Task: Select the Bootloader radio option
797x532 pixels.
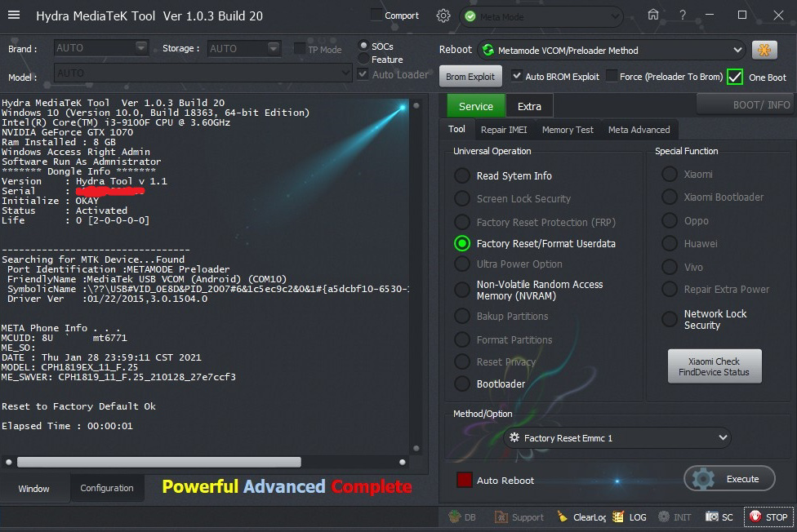Action: pos(462,383)
